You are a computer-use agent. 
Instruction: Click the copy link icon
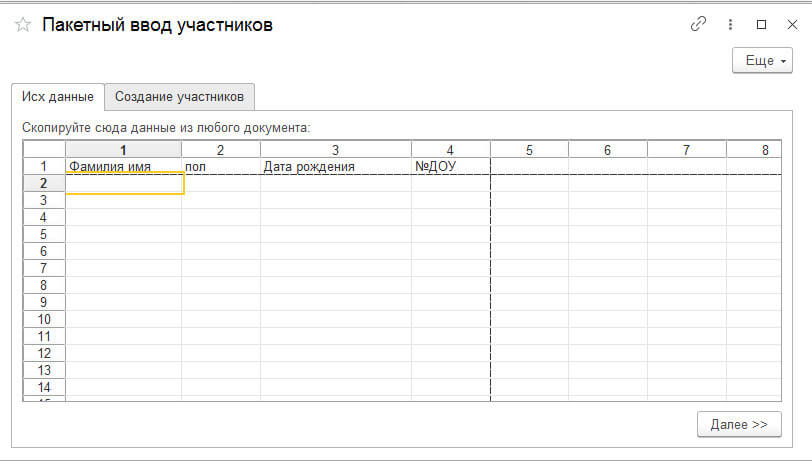click(698, 24)
